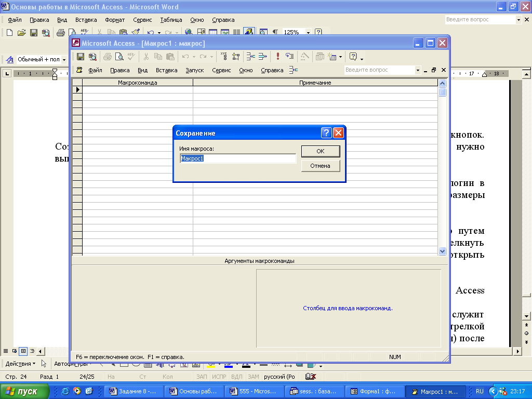This screenshot has height=399, width=532.
Task: Toggle the paragraph marks ¶ icon in Word
Action: [275, 32]
